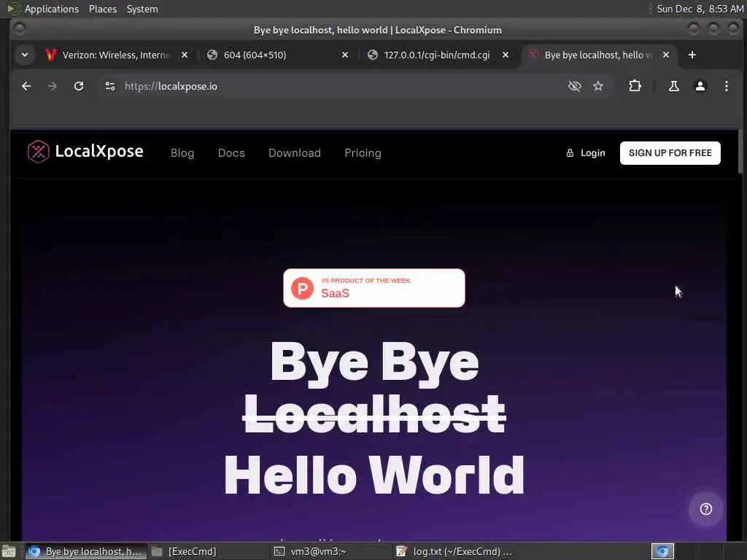Open a new tab with plus button
Screen dimensions: 747x560
pos(692,55)
